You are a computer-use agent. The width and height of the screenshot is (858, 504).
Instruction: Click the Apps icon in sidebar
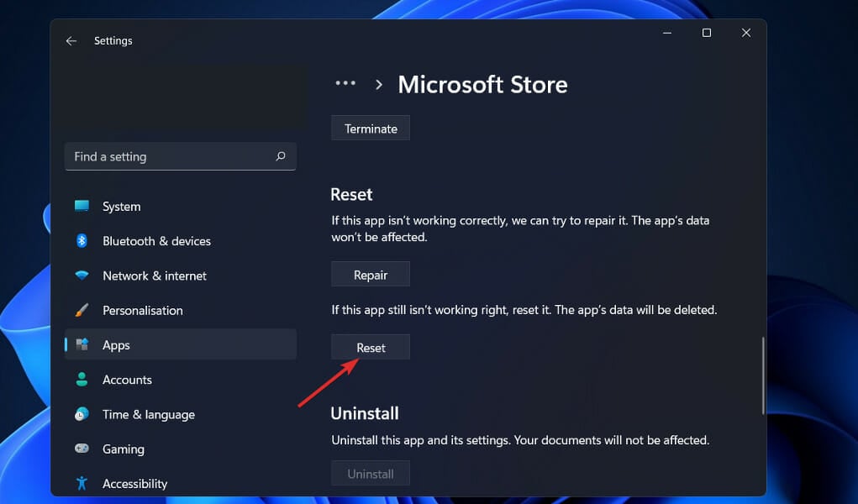click(x=82, y=344)
